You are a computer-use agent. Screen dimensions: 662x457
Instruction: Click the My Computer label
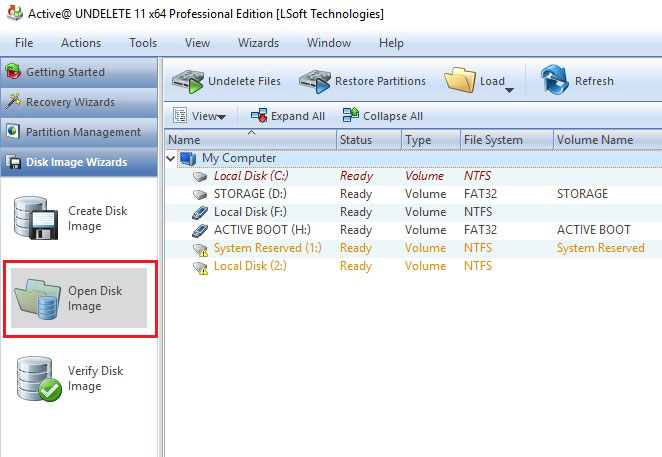pos(239,158)
